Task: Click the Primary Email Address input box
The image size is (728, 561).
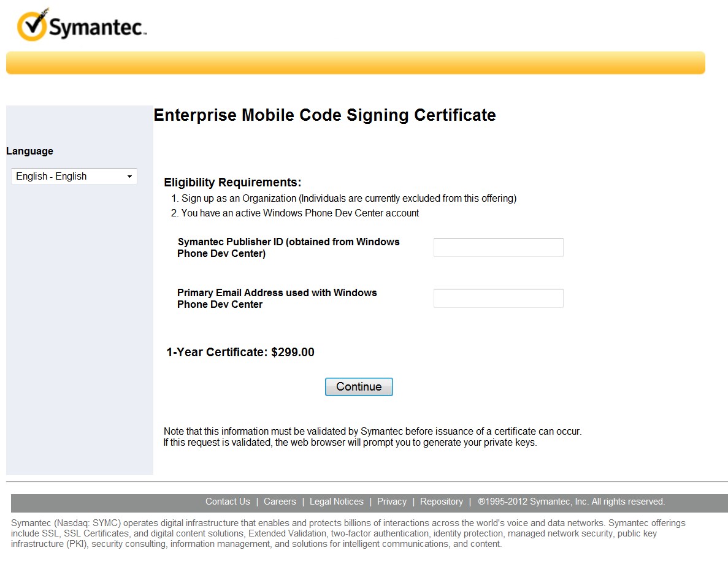Action: click(497, 298)
